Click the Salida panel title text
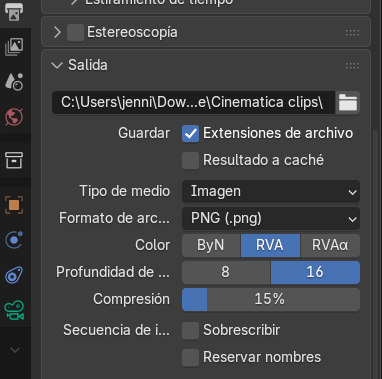The image size is (382, 379). click(x=88, y=65)
